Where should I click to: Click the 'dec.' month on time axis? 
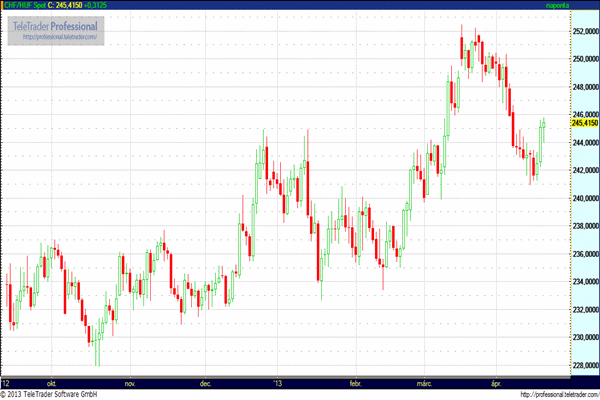tap(206, 382)
